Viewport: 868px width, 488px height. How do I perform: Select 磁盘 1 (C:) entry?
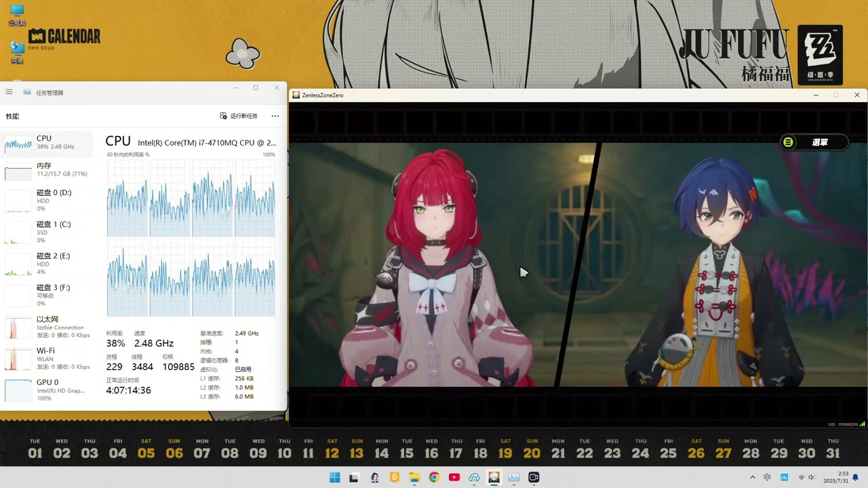coord(47,232)
